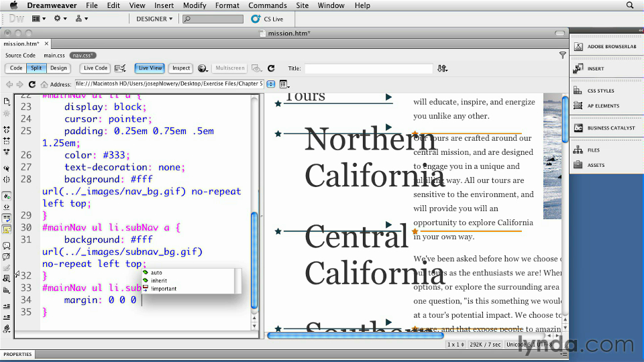
Task: Click Live View horizontal scrollbar thumb
Action: pyautogui.click(x=356, y=336)
